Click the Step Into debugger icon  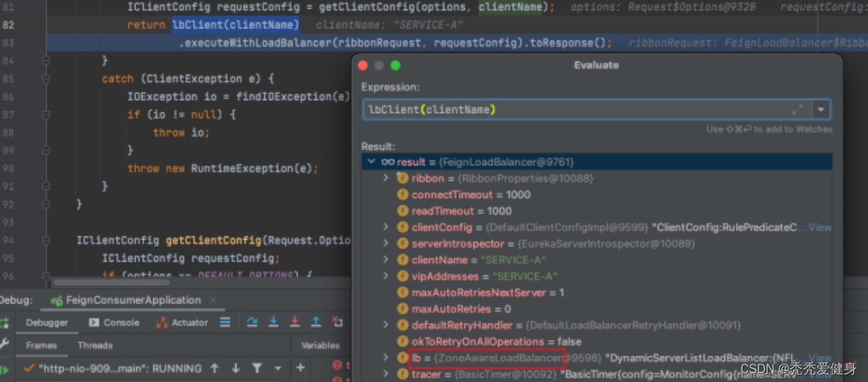click(x=273, y=322)
